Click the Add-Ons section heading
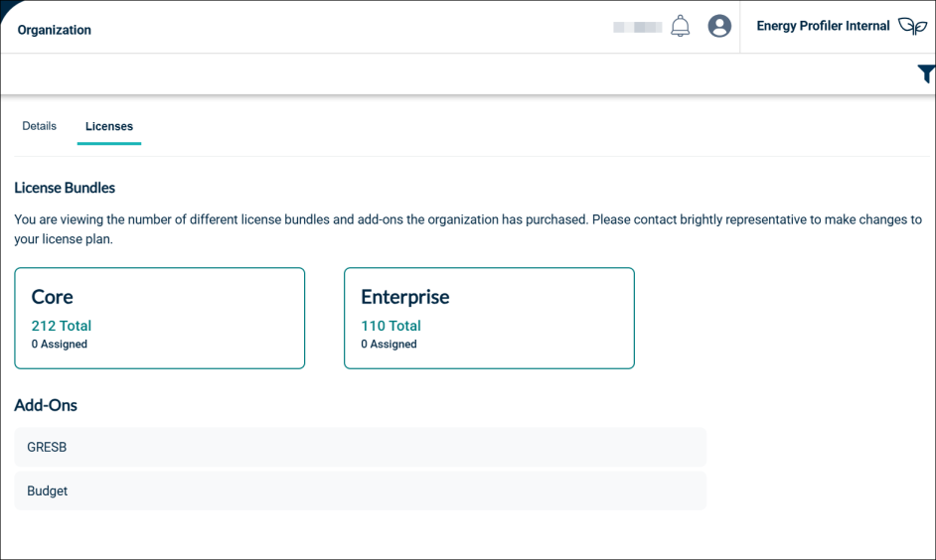The width and height of the screenshot is (936, 560). tap(46, 405)
